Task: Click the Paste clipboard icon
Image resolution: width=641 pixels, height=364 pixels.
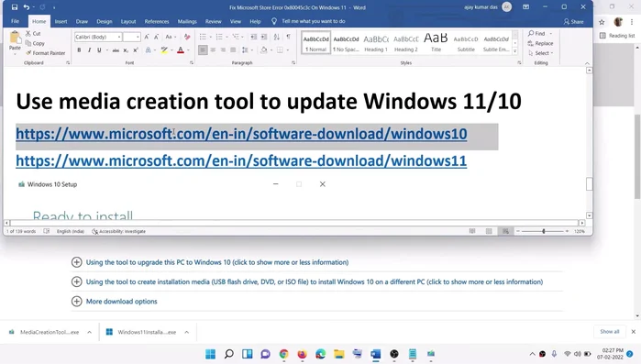Action: click(15, 38)
